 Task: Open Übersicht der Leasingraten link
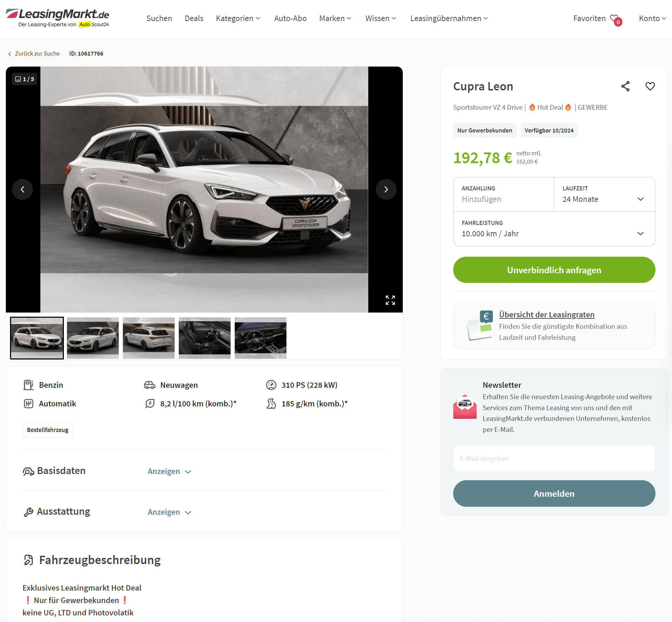547,315
